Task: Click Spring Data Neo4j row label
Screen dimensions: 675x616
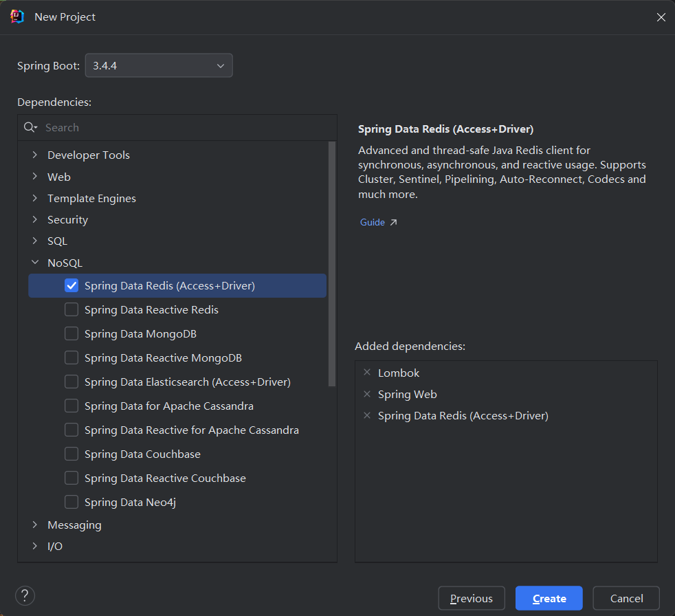Action: point(130,503)
